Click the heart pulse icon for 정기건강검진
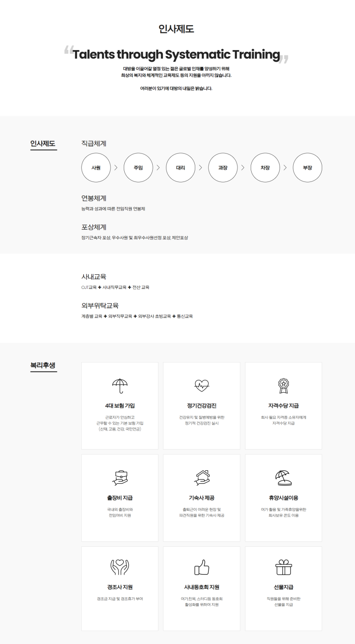 coord(201,386)
